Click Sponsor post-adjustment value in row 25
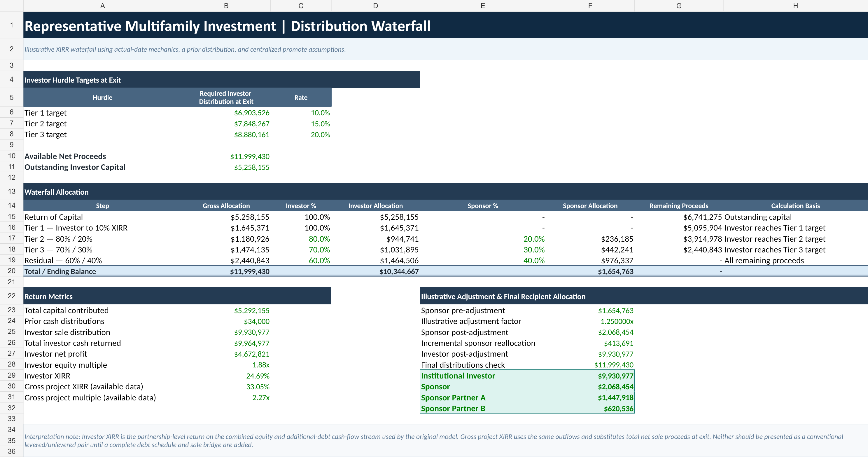 tap(616, 332)
